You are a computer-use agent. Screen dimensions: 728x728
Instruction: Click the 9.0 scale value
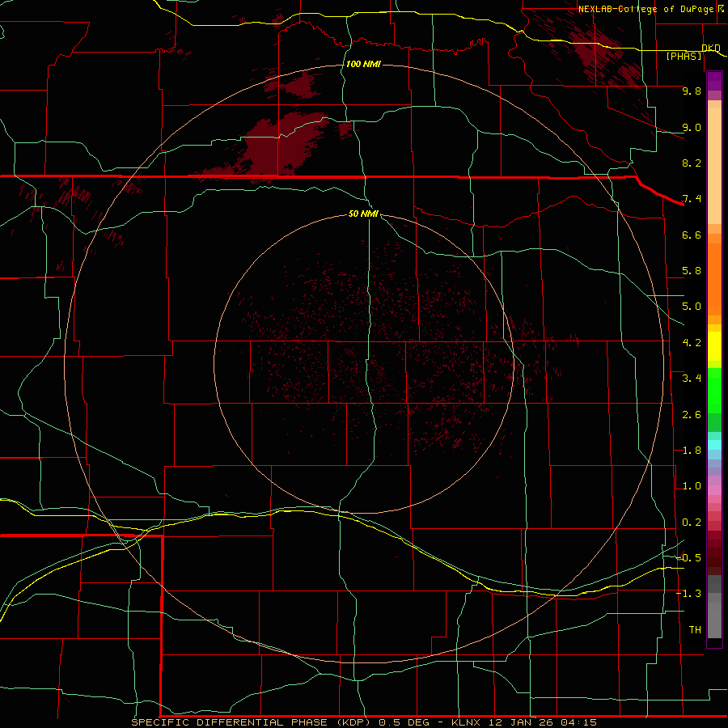pos(692,127)
